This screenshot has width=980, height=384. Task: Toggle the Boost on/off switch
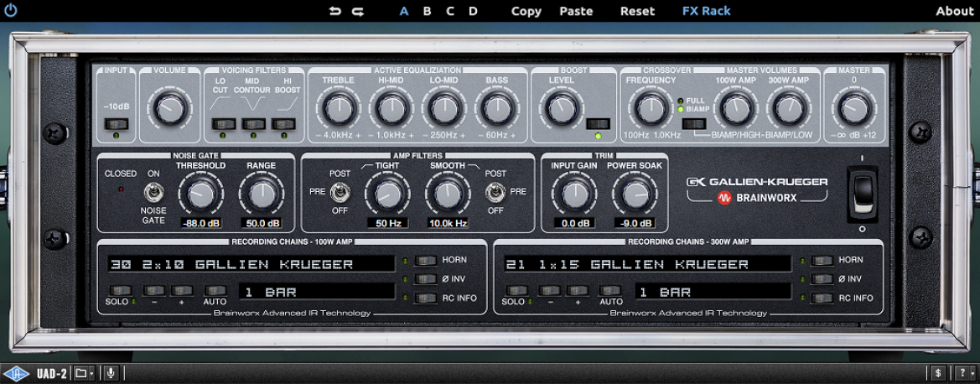598,123
